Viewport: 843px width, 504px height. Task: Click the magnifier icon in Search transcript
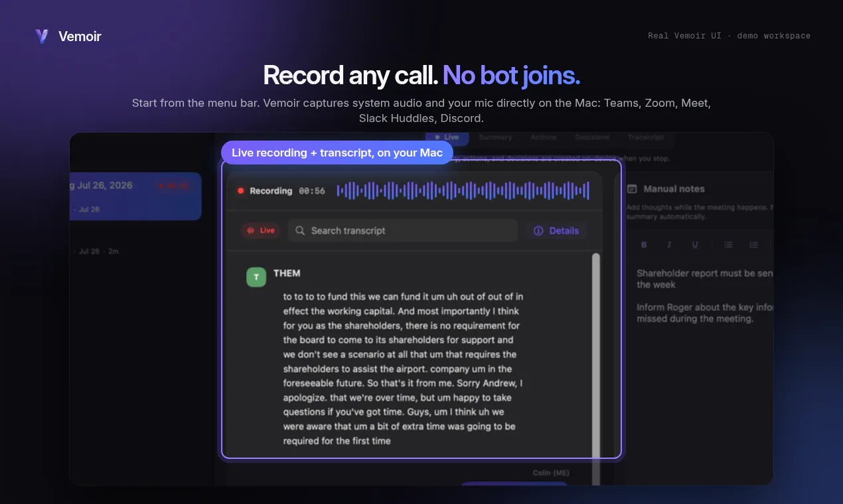300,231
